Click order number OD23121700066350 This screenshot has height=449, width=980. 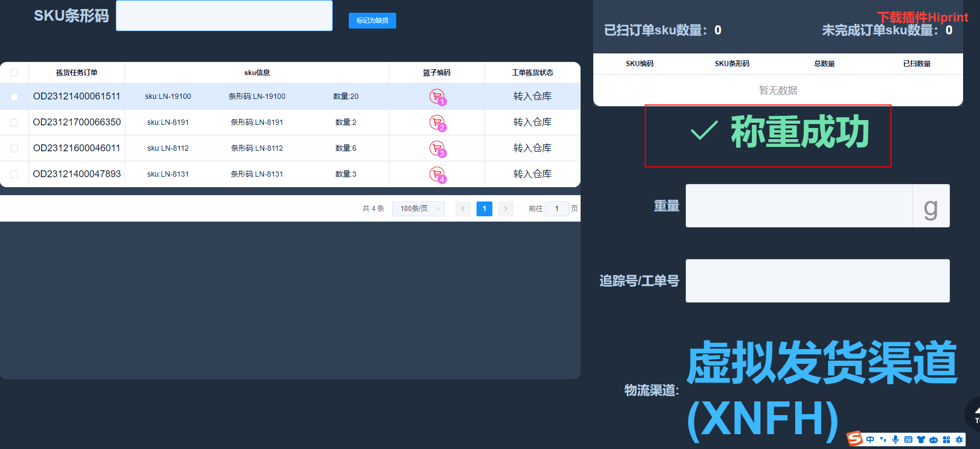tap(77, 122)
